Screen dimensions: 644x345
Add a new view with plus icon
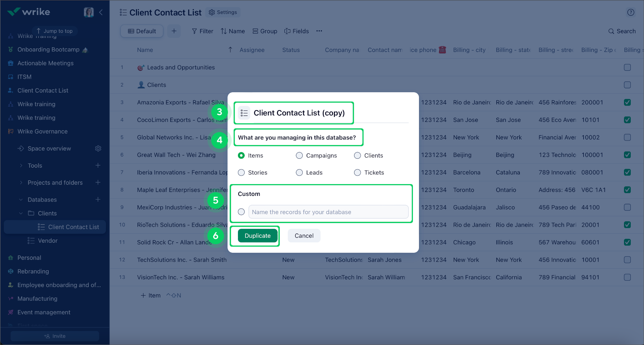click(x=174, y=31)
